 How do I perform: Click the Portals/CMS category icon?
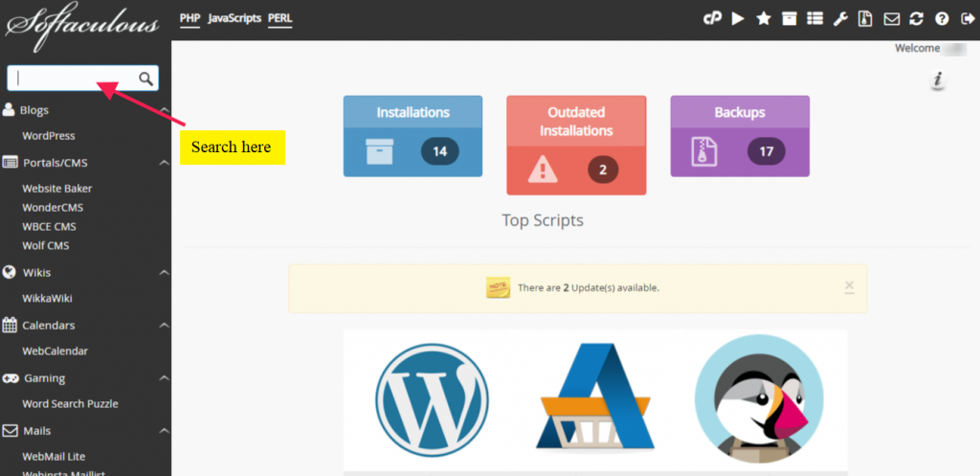coord(10,163)
